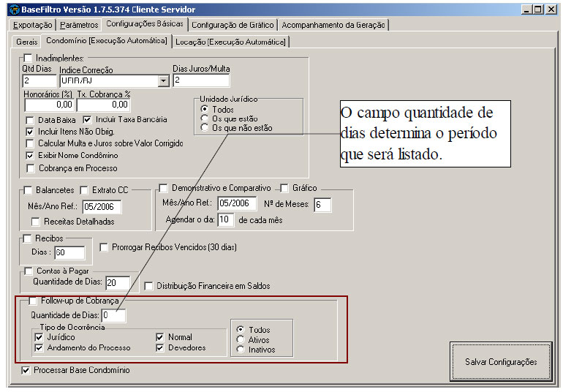Enable the Inadimplentes checkbox
The image size is (563, 392).
29,58
